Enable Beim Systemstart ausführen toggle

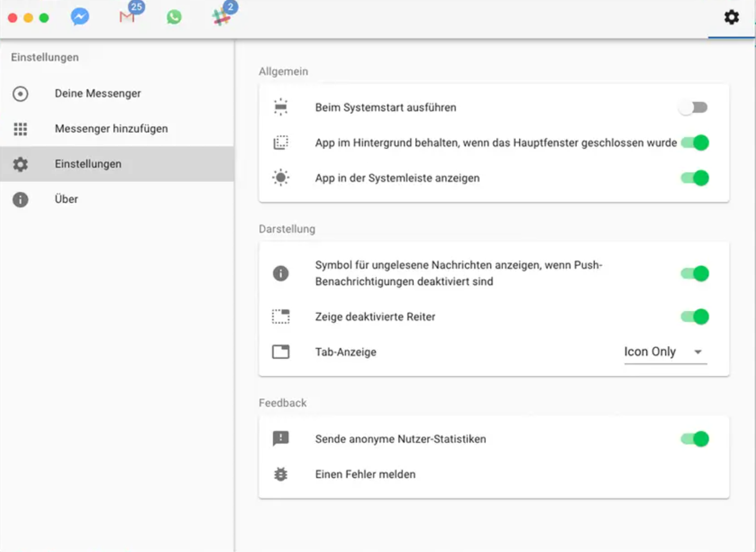[x=693, y=107]
